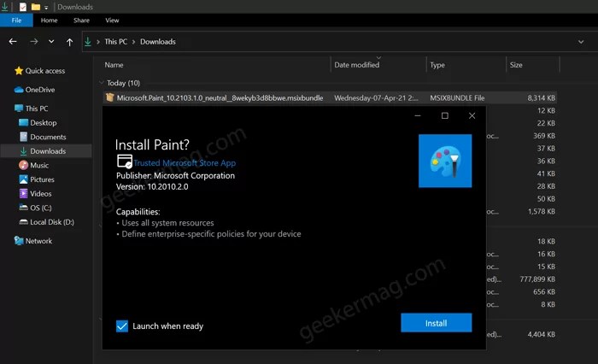598x364 pixels.
Task: Click the 4,404 KB size cell
Action: coord(541,334)
